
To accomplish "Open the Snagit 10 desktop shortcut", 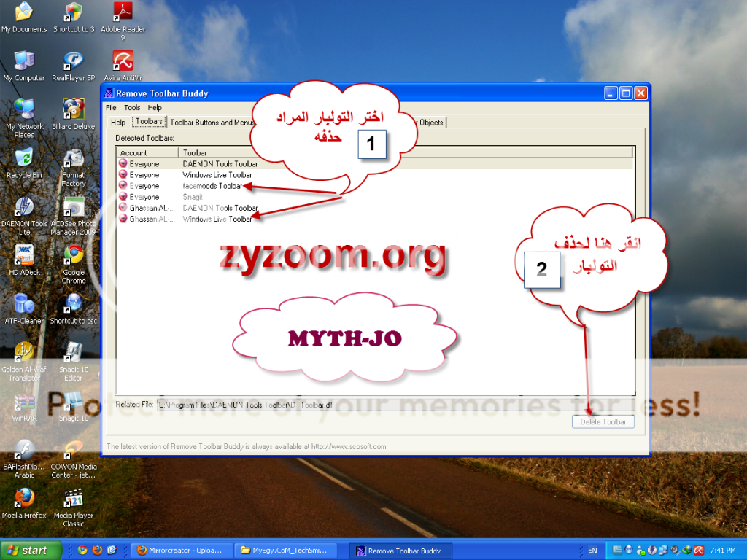I will click(x=74, y=406).
